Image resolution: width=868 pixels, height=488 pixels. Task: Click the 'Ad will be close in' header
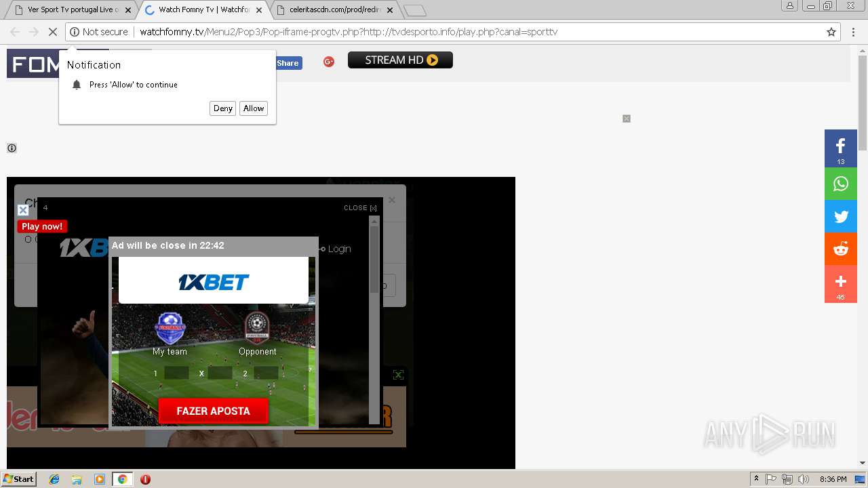coord(214,245)
